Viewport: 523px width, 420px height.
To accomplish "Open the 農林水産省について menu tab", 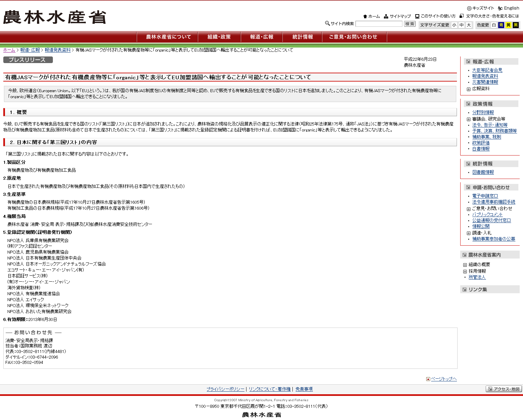I will (x=168, y=37).
